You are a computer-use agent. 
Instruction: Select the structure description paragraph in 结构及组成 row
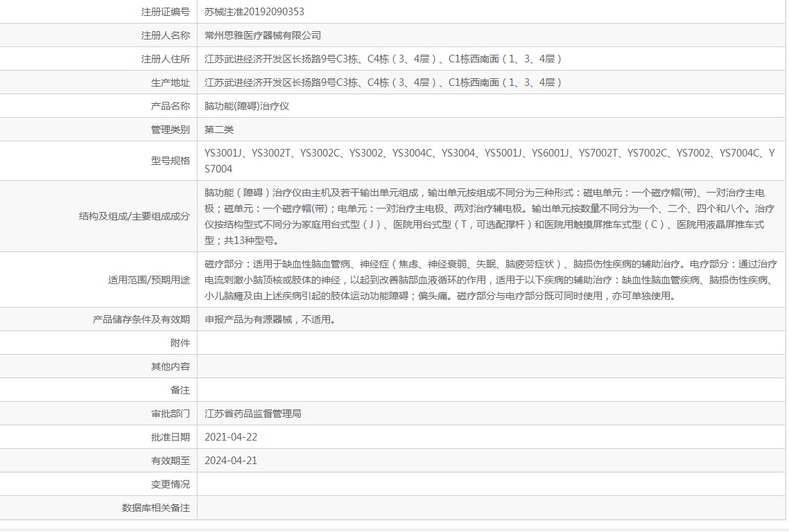[489, 216]
